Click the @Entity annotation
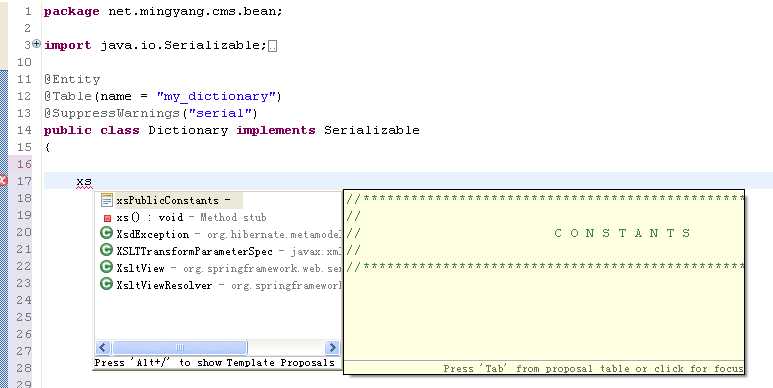 (x=72, y=79)
